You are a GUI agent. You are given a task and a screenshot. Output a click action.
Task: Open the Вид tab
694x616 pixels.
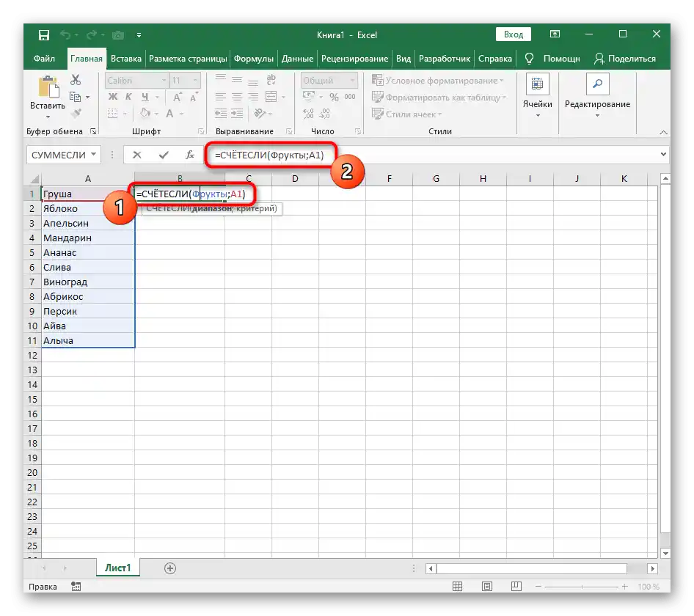tap(403, 59)
